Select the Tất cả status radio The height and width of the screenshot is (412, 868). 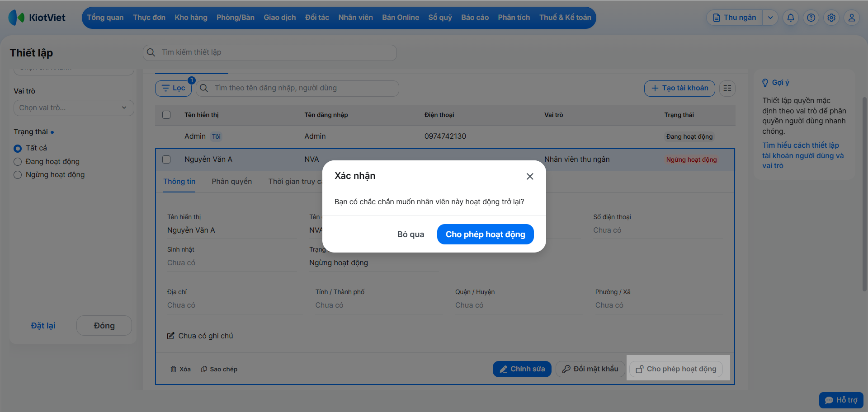[x=18, y=148]
